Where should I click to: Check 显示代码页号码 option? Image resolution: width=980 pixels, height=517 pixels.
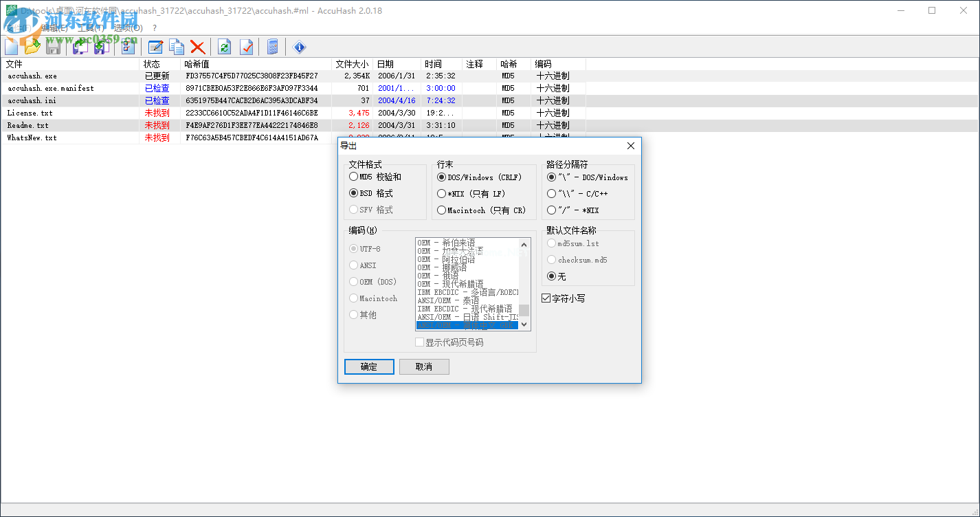coord(419,341)
